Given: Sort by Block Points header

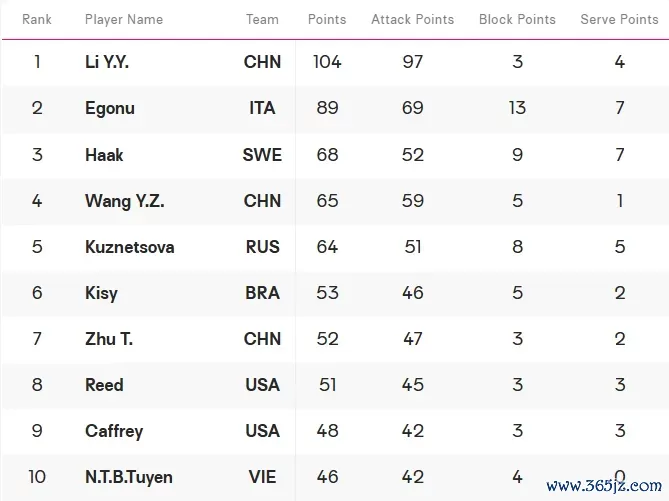Looking at the screenshot, I should [x=517, y=19].
